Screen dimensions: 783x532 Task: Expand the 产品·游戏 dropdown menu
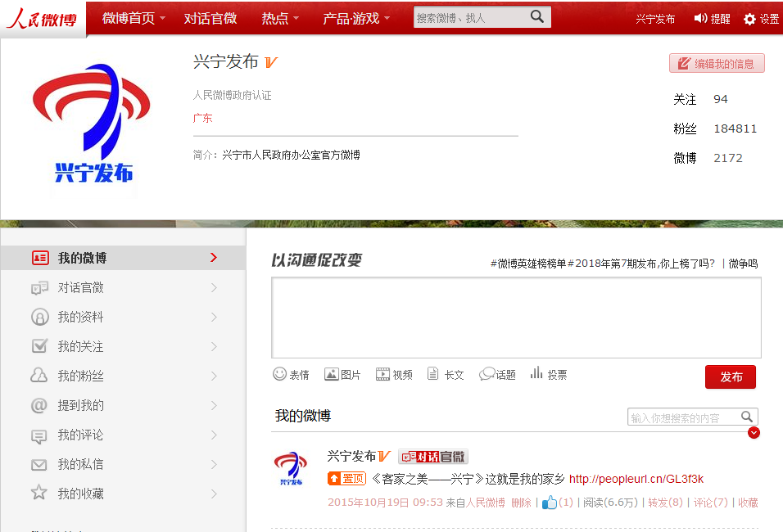click(x=387, y=19)
